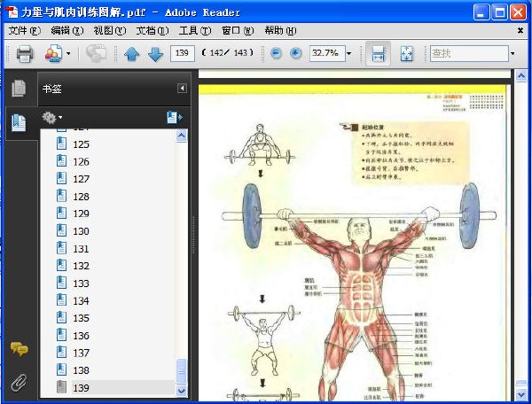Screen dimensions: 532x404
Task: Open the find box options dropdown
Action: click(512, 53)
